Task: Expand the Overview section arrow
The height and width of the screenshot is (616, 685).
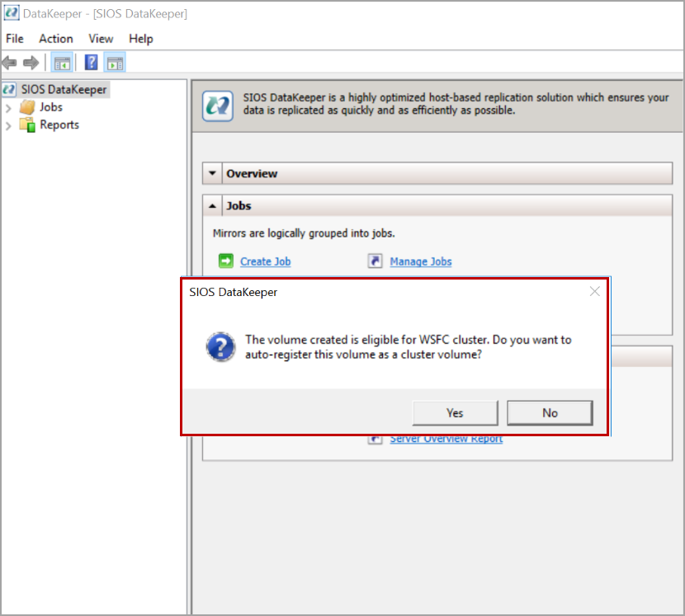Action: [212, 173]
